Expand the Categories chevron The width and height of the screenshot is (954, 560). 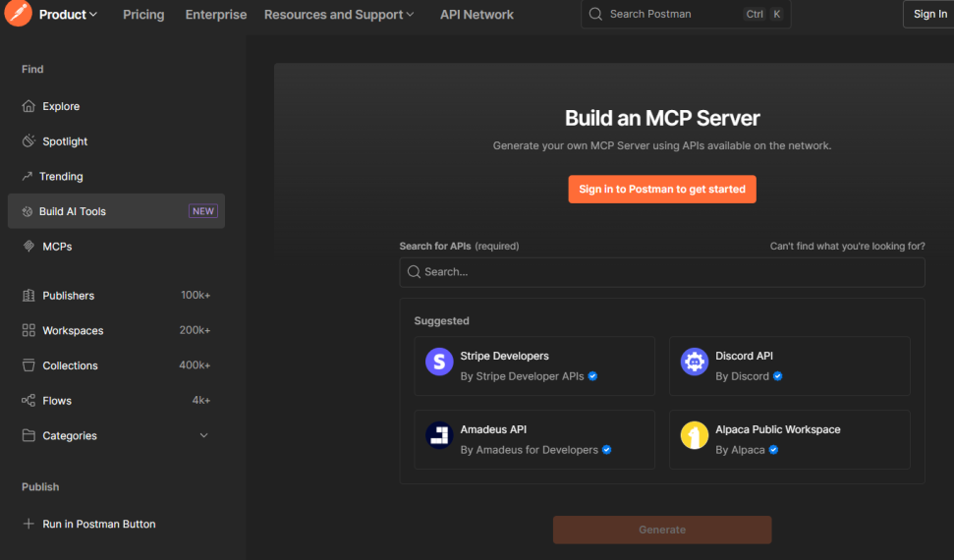click(x=203, y=436)
